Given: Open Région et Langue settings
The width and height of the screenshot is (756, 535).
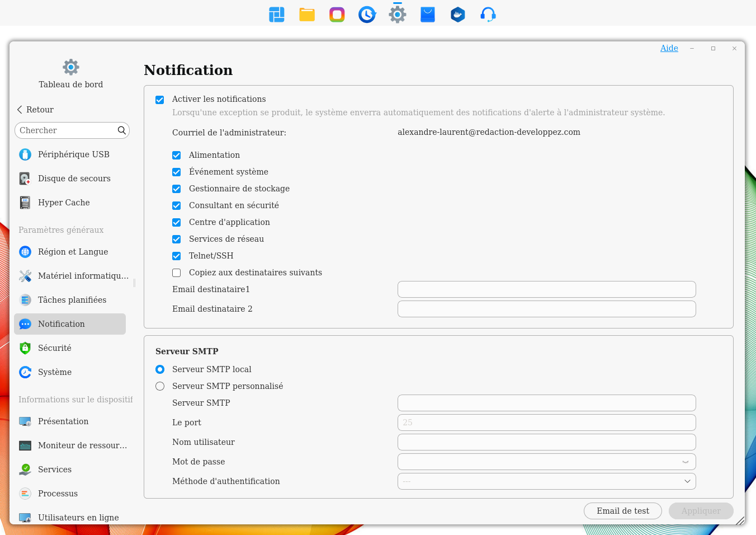Looking at the screenshot, I should pos(73,252).
